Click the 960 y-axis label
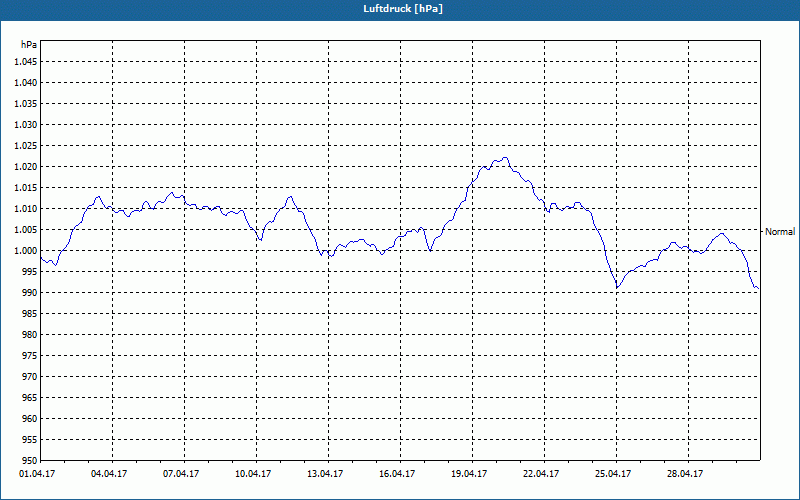 (x=31, y=419)
